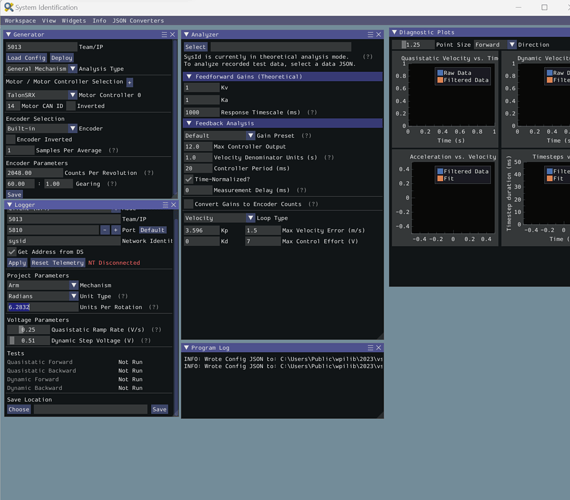Close the Generator panel with X

point(173,35)
